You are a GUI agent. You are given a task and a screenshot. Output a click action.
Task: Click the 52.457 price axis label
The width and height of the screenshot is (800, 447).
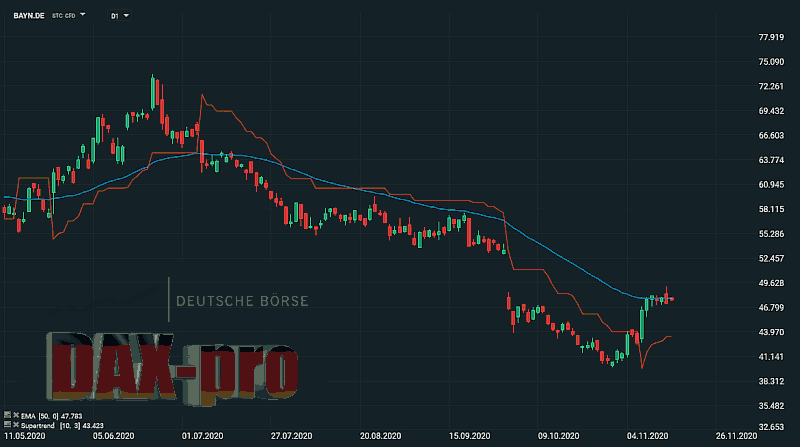(x=771, y=258)
